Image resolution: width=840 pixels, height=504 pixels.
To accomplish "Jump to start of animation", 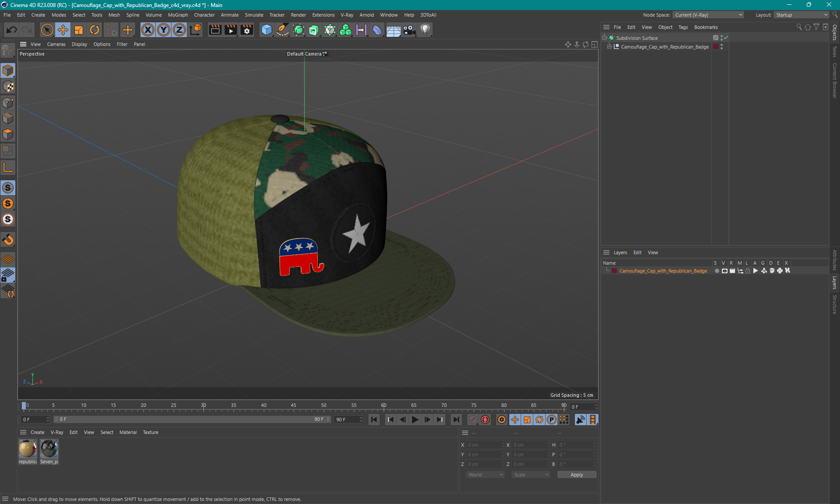I will click(x=374, y=420).
